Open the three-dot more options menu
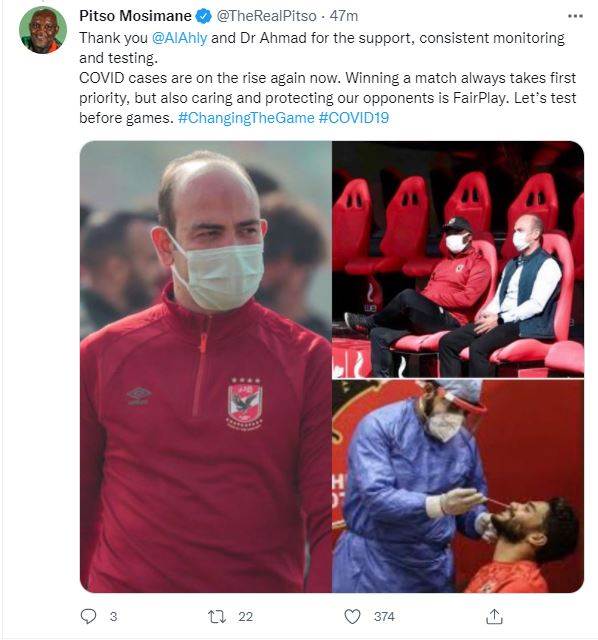Viewport: 598px width, 640px height. pyautogui.click(x=575, y=16)
